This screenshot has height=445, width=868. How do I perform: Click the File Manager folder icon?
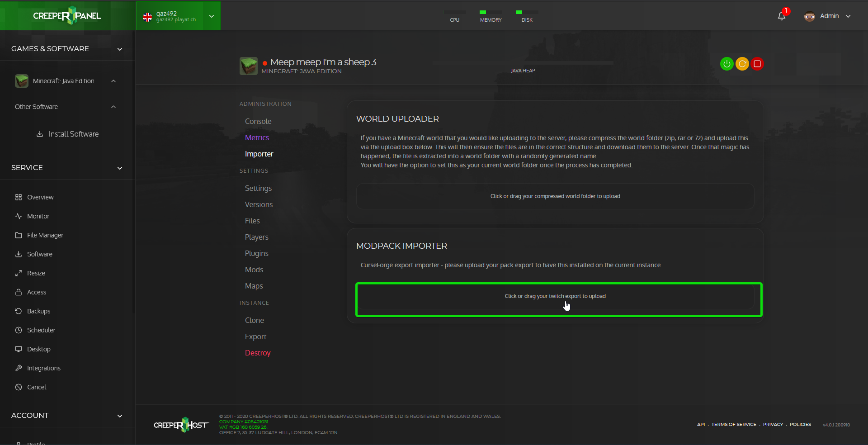coord(19,235)
